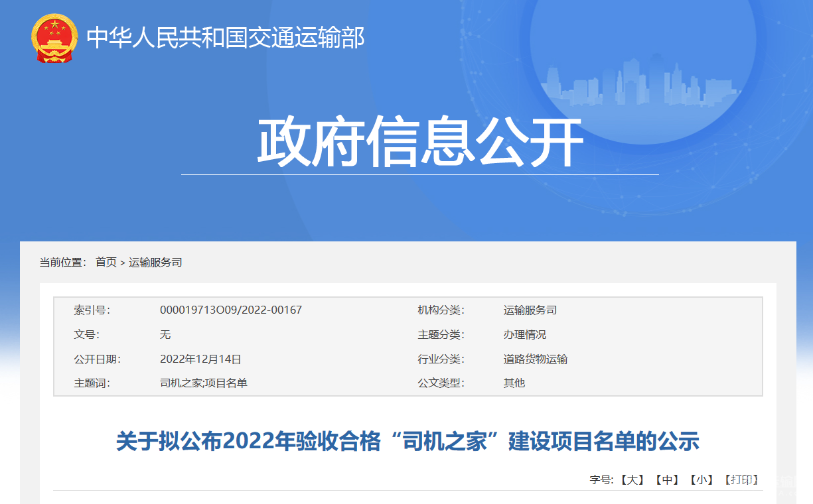This screenshot has height=504, width=813.
Task: Click the 公文类型 label
Action: pyautogui.click(x=441, y=383)
